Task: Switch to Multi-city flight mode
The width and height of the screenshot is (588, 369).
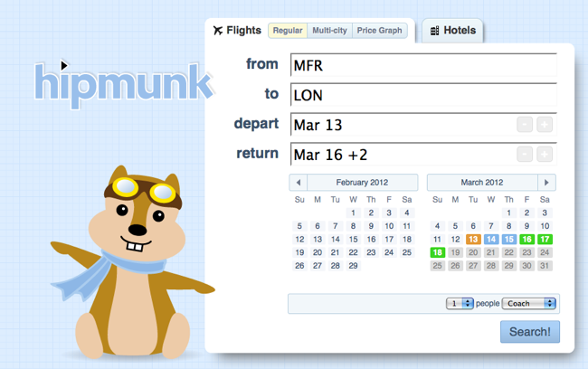Action: click(x=330, y=31)
